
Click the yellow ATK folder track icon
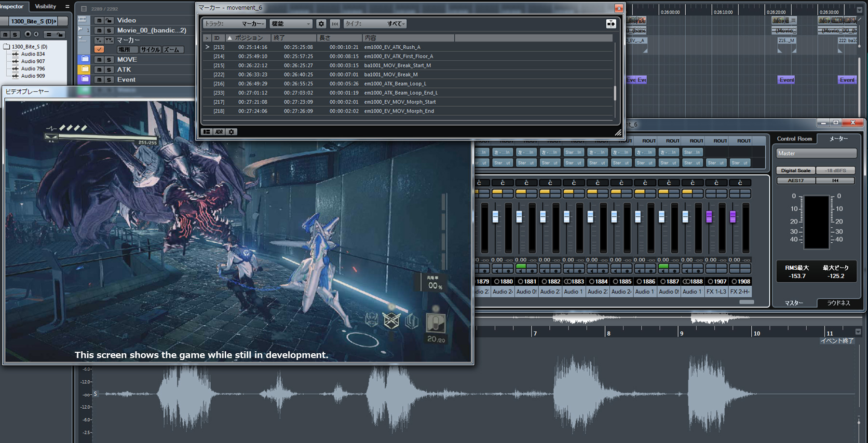[85, 69]
